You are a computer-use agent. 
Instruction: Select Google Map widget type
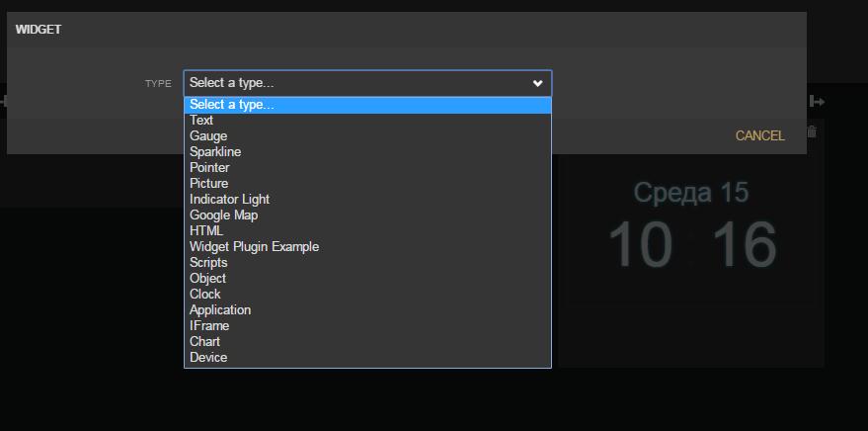click(223, 215)
